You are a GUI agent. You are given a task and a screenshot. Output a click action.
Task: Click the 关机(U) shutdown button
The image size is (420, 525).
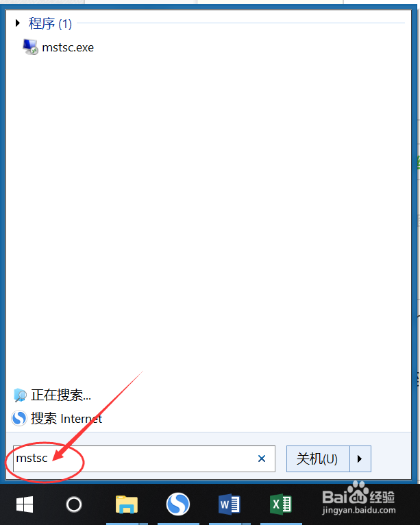pos(318,459)
